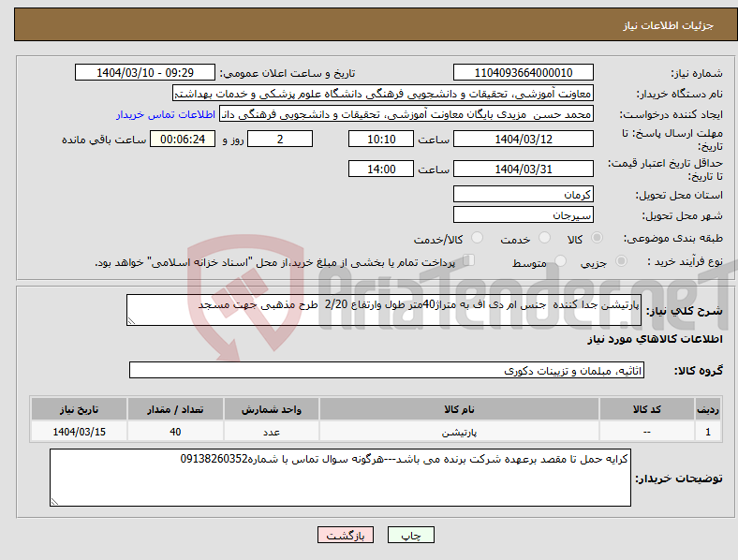738x560 pixels.
Task: Click the general need description textarea
Action: coord(384,310)
